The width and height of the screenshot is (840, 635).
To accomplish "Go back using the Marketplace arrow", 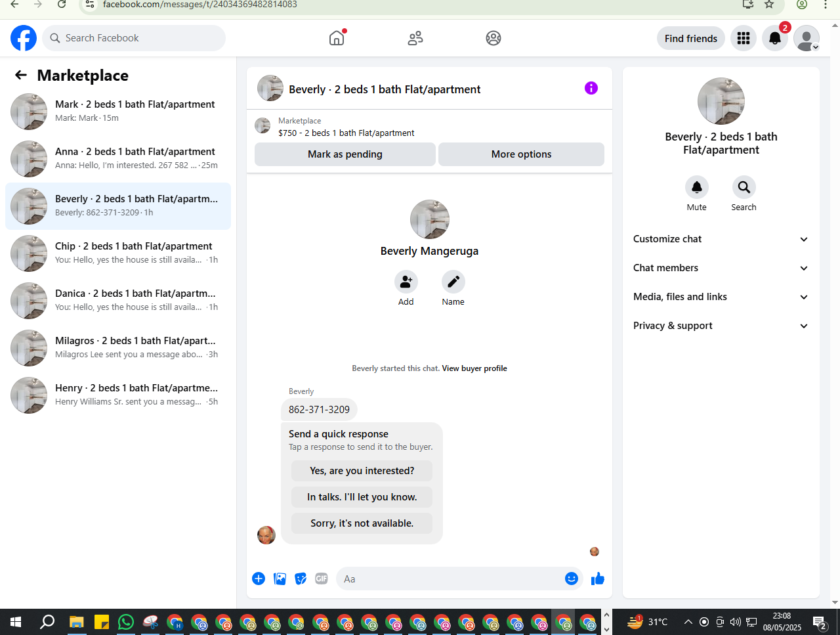I will click(x=21, y=75).
